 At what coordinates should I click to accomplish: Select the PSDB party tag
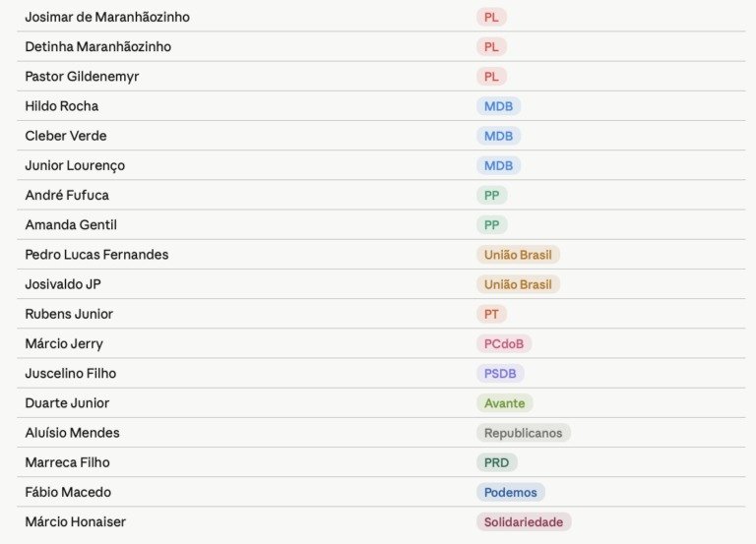click(x=500, y=373)
